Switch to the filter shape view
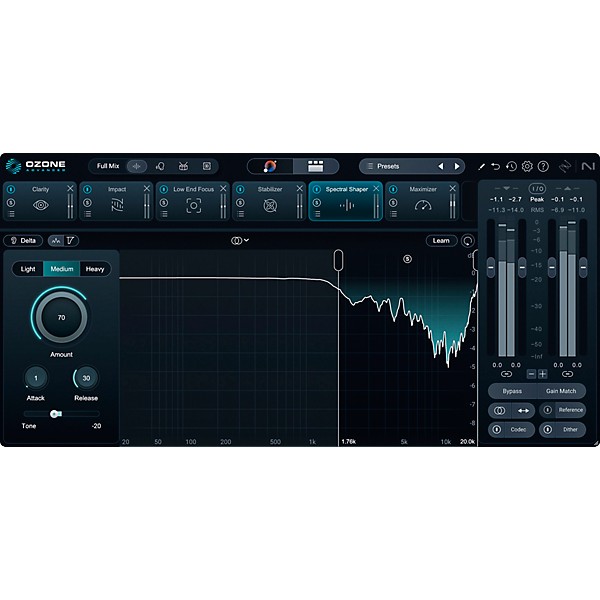600x600 pixels. (x=71, y=241)
